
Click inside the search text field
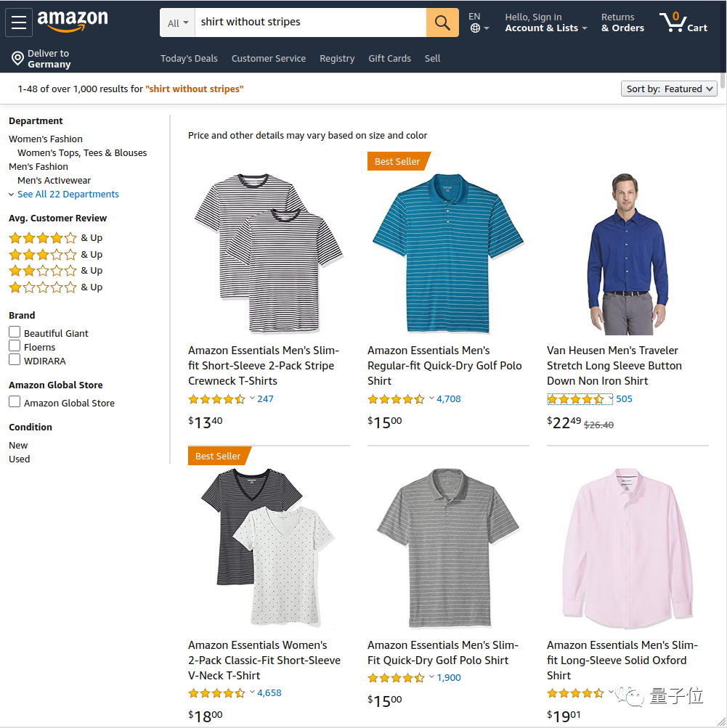310,23
